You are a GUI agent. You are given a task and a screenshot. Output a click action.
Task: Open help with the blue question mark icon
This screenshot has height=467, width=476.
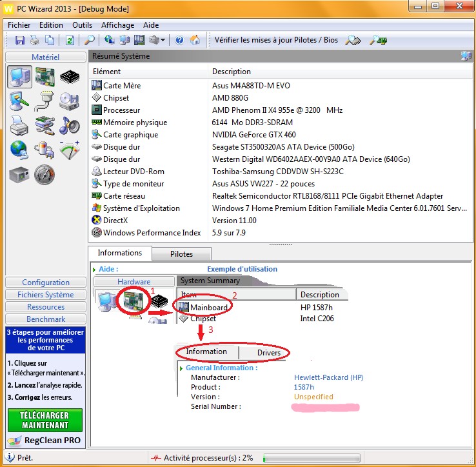coord(179,40)
